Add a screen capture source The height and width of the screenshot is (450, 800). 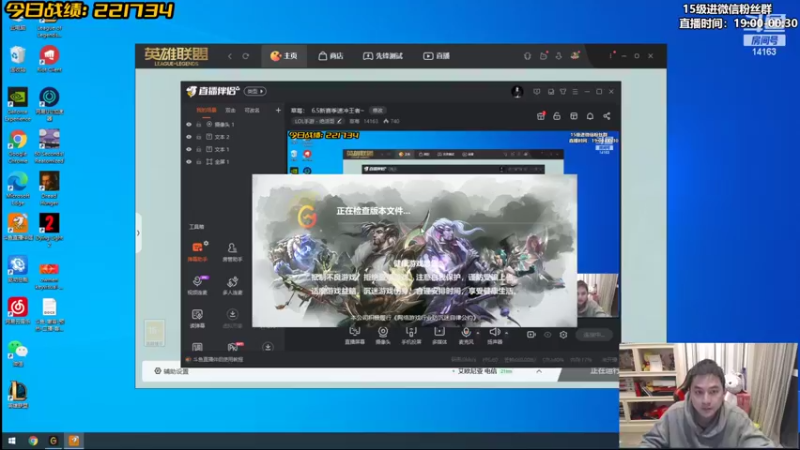tap(355, 335)
